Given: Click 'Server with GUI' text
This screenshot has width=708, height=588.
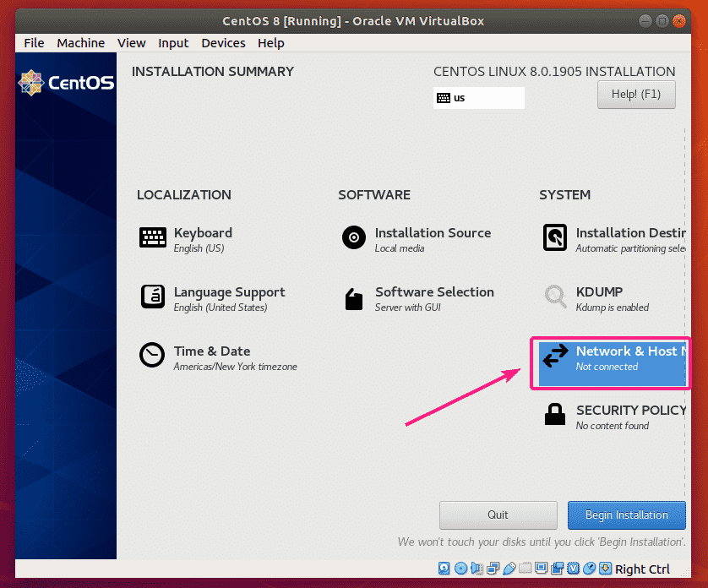Looking at the screenshot, I should 407,308.
